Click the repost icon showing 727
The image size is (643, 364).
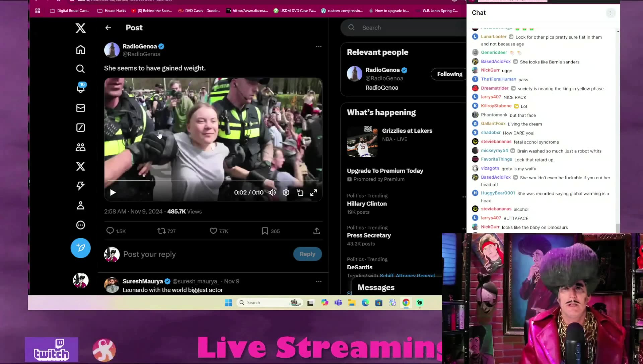[x=161, y=231]
